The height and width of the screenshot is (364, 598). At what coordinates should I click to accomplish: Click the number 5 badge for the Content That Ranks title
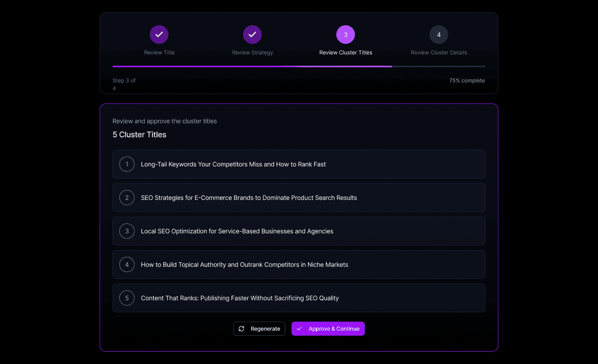pyautogui.click(x=127, y=298)
